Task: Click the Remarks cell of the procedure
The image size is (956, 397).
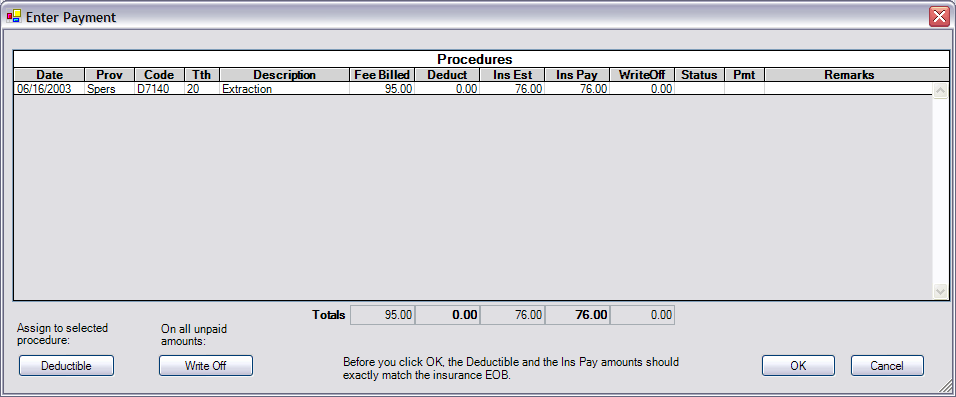Action: [x=849, y=88]
